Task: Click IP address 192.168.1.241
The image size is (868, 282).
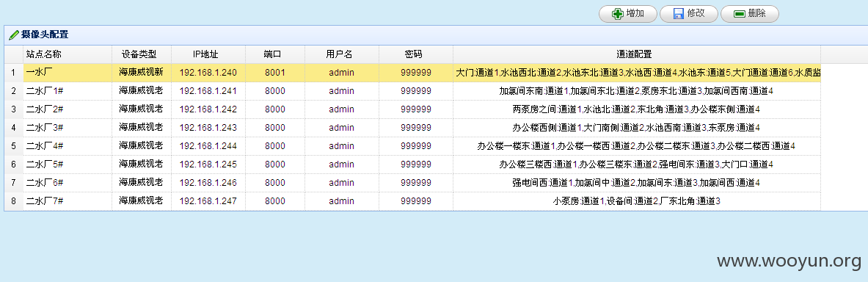Action: pos(208,91)
